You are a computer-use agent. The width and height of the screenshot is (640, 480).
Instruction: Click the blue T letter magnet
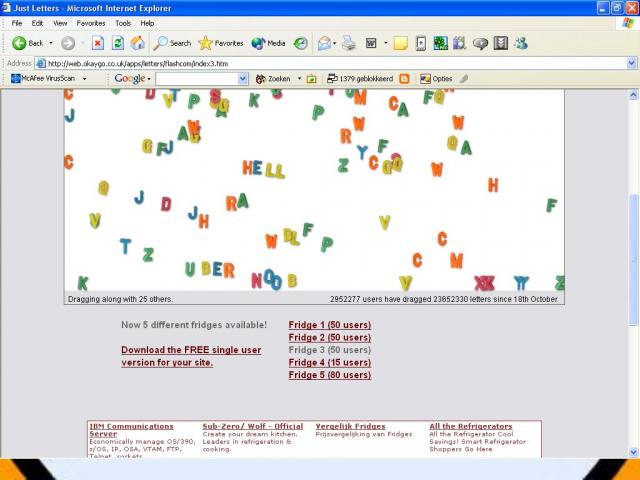pos(125,247)
